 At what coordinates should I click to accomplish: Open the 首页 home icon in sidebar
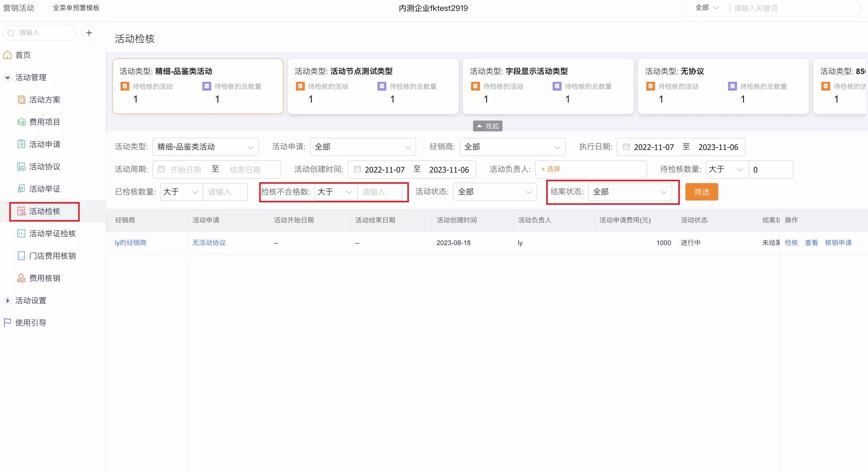pyautogui.click(x=7, y=55)
